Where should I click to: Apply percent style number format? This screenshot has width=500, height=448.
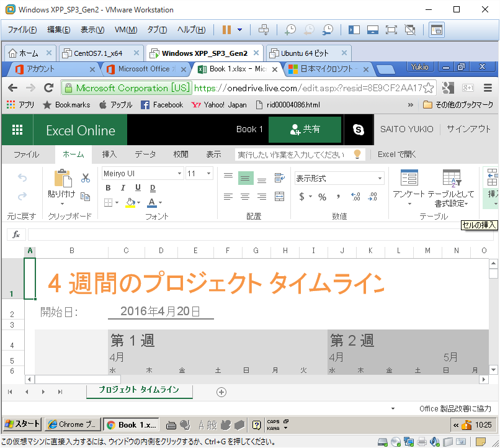(322, 197)
